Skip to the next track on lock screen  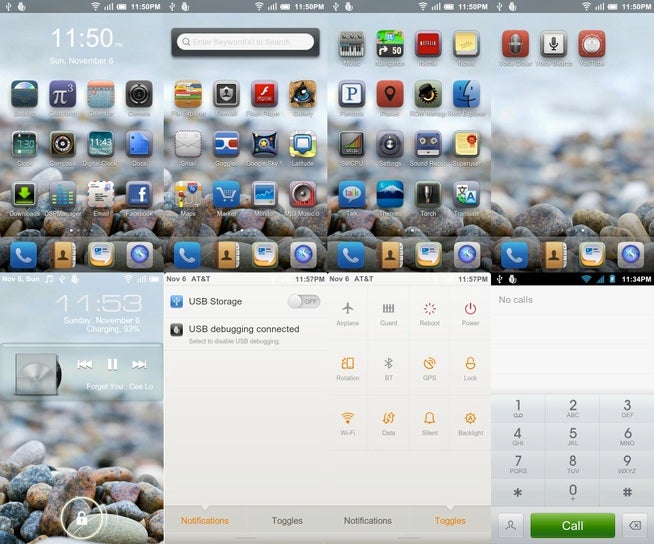click(x=139, y=365)
